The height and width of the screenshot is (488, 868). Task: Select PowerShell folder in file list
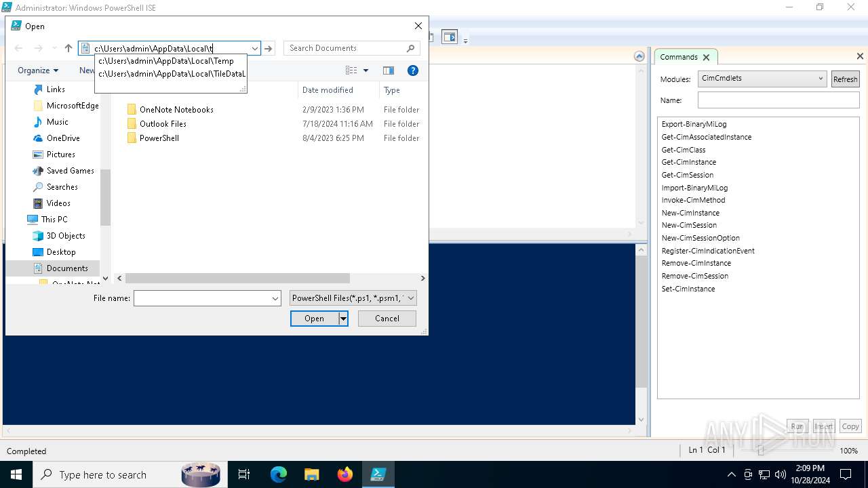click(x=159, y=138)
